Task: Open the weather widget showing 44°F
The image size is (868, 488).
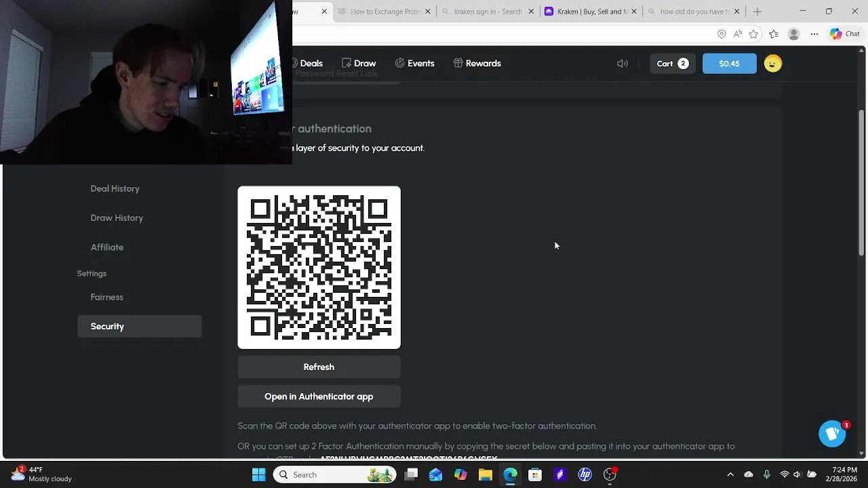Action: coord(41,474)
